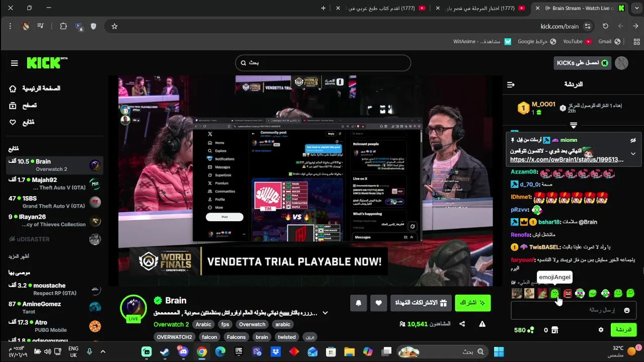Open the YouTube bookmark

pos(577,42)
